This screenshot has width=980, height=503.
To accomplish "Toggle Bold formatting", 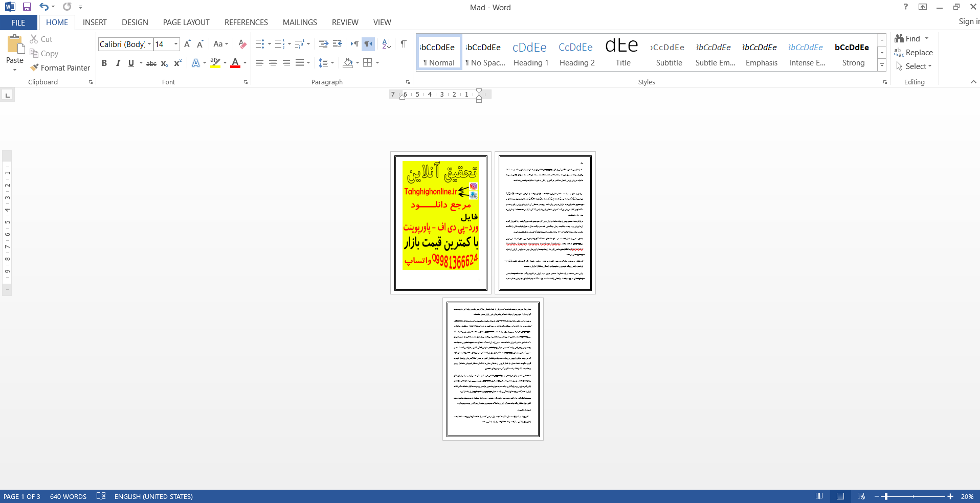I will pyautogui.click(x=104, y=63).
